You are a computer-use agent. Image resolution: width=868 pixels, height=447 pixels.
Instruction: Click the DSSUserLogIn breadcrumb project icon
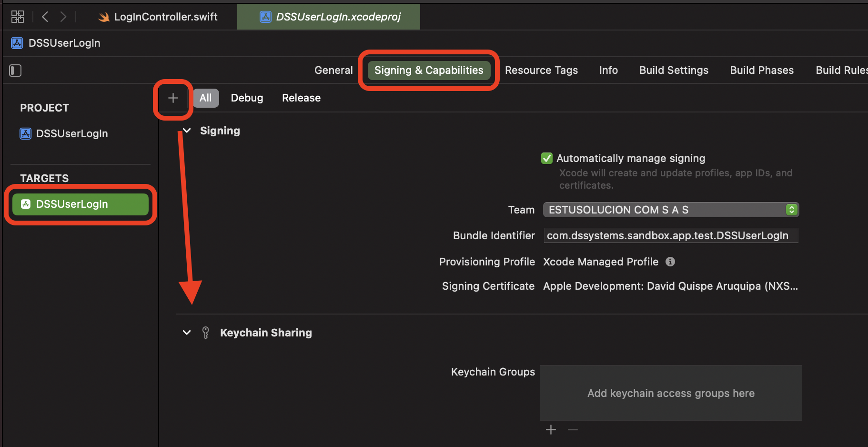[x=17, y=43]
